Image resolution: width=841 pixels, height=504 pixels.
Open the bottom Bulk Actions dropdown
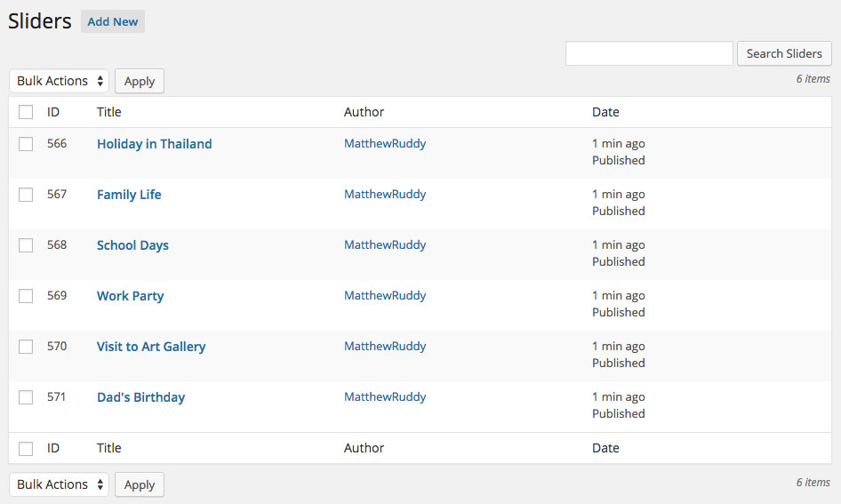pos(59,484)
